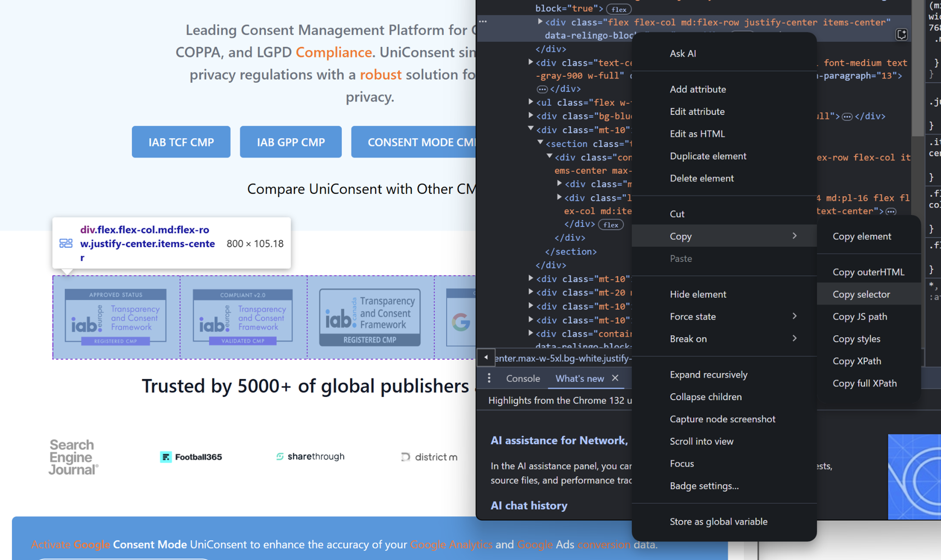The image size is (941, 560).
Task: Click the district m logo
Action: point(429,457)
